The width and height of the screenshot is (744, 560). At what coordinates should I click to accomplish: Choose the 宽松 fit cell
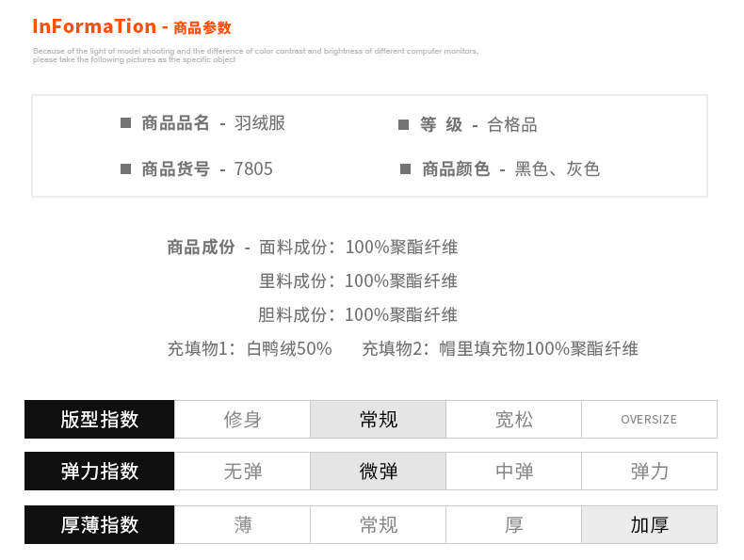pos(514,420)
